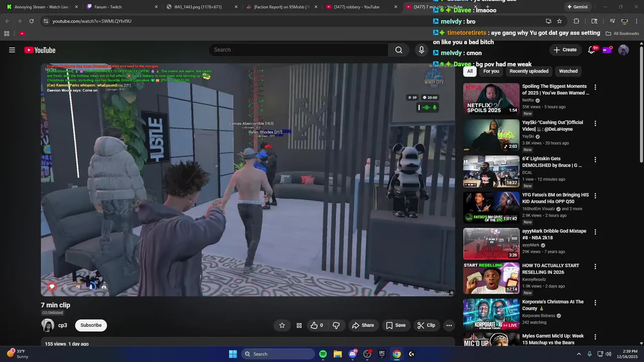Select the Recently uploaded filter chip
The width and height of the screenshot is (644, 362).
[529, 71]
